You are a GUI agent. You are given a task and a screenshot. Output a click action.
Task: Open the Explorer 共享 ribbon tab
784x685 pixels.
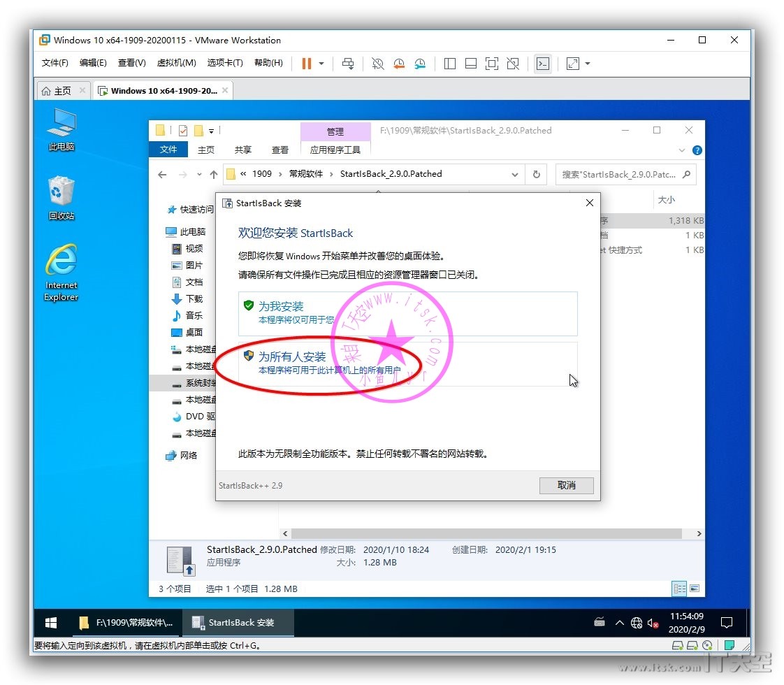(x=243, y=150)
